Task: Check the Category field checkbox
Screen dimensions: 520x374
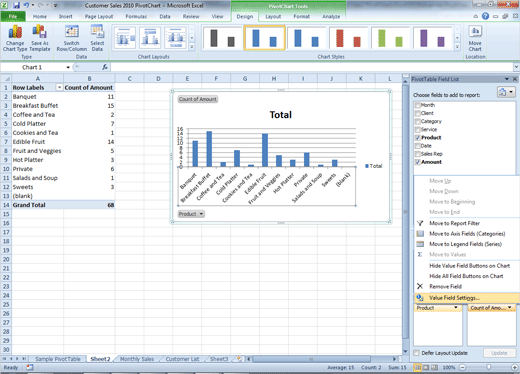Action: pos(417,121)
